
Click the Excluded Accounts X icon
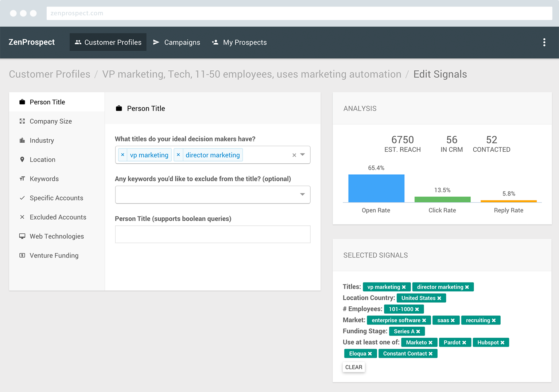click(x=22, y=217)
